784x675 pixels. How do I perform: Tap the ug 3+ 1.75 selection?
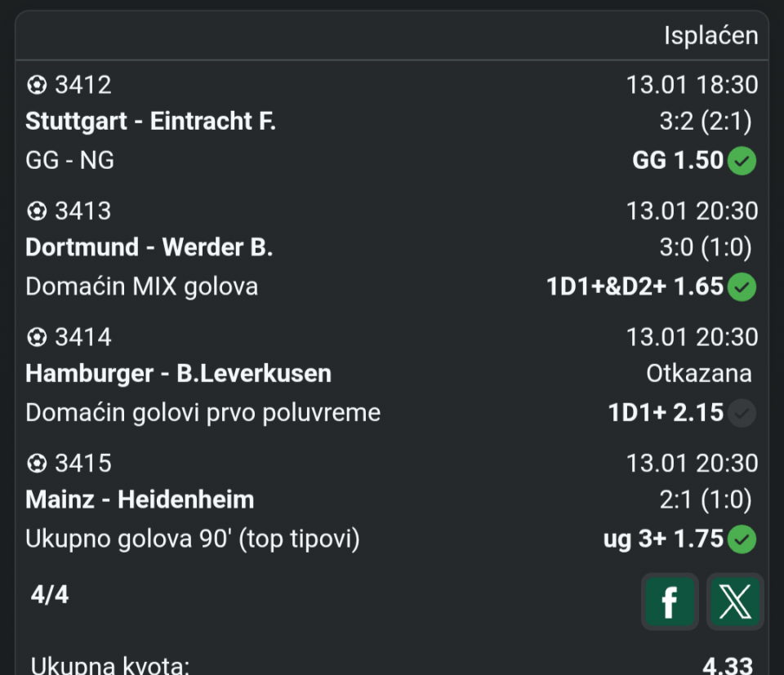[x=663, y=540]
